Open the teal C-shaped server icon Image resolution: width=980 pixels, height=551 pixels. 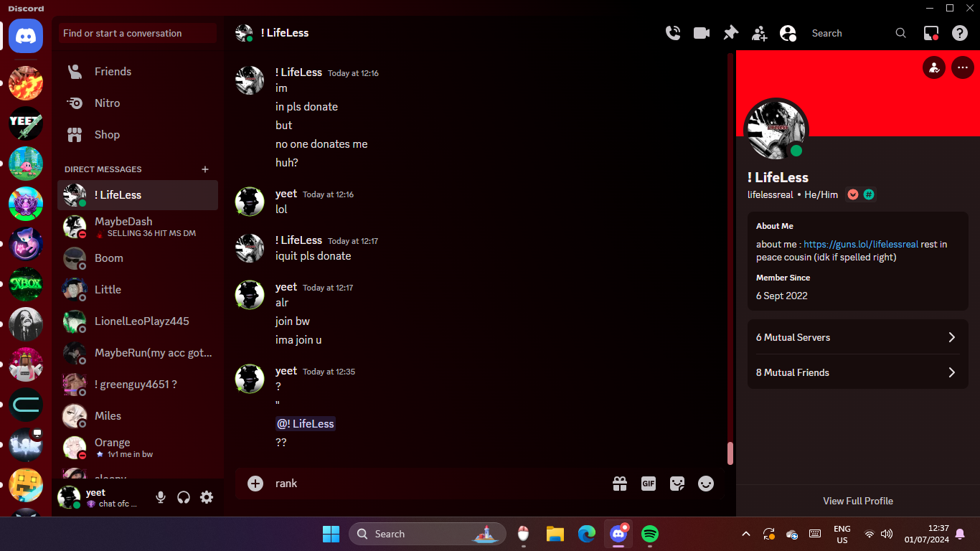point(26,405)
